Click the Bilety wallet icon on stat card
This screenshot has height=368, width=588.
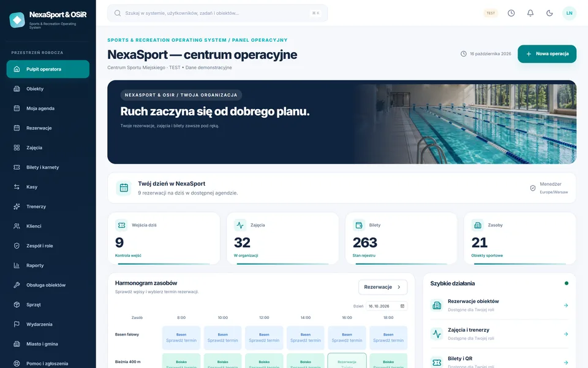point(359,225)
